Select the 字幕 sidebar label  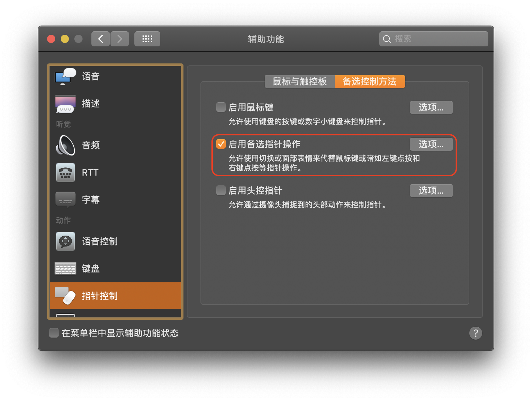[x=91, y=200]
